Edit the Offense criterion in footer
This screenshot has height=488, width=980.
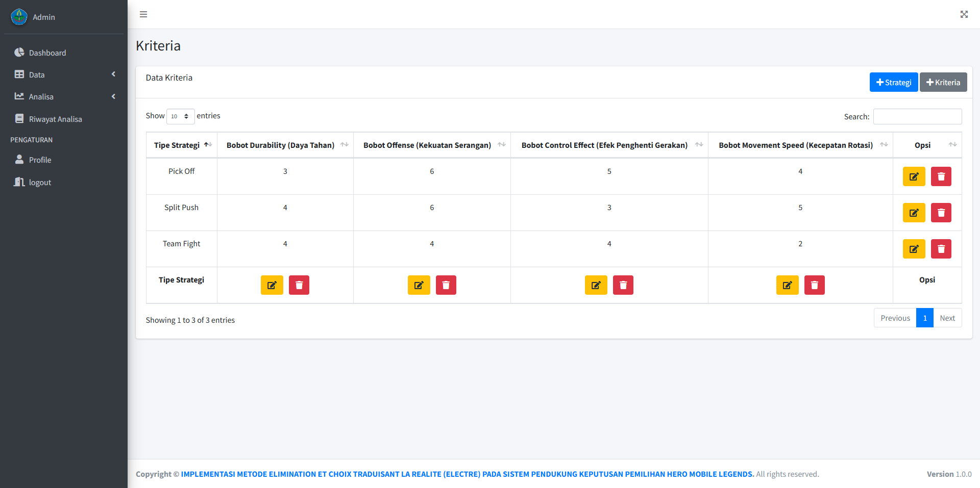(x=419, y=285)
